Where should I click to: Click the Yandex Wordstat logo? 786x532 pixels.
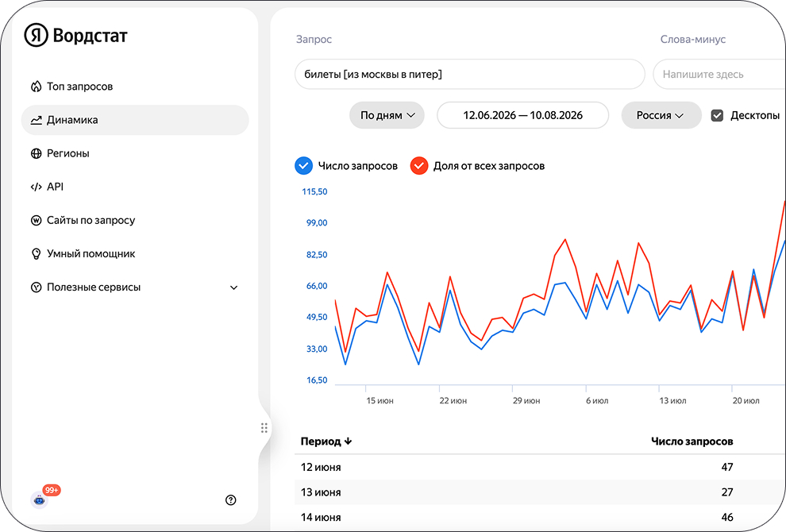(x=75, y=36)
